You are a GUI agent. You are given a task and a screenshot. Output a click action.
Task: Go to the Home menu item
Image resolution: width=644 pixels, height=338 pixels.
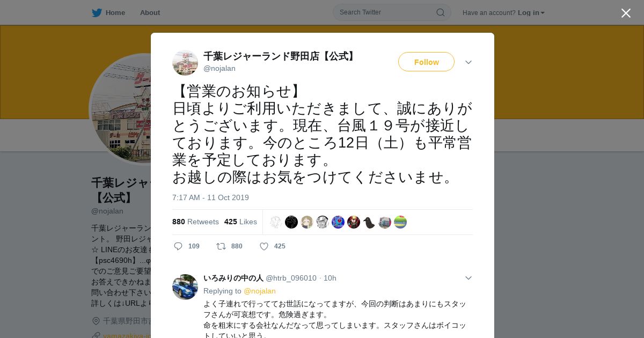click(115, 12)
